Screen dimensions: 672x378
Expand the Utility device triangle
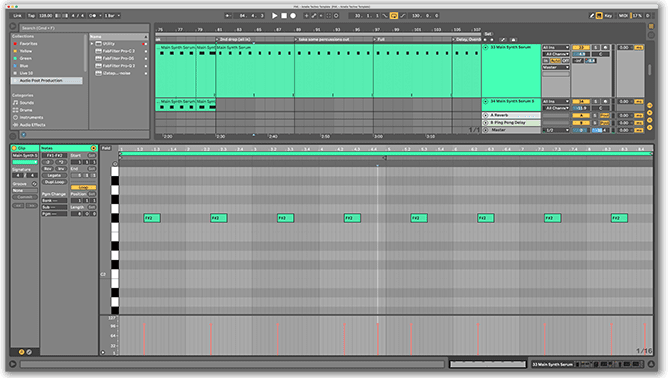tap(92, 44)
